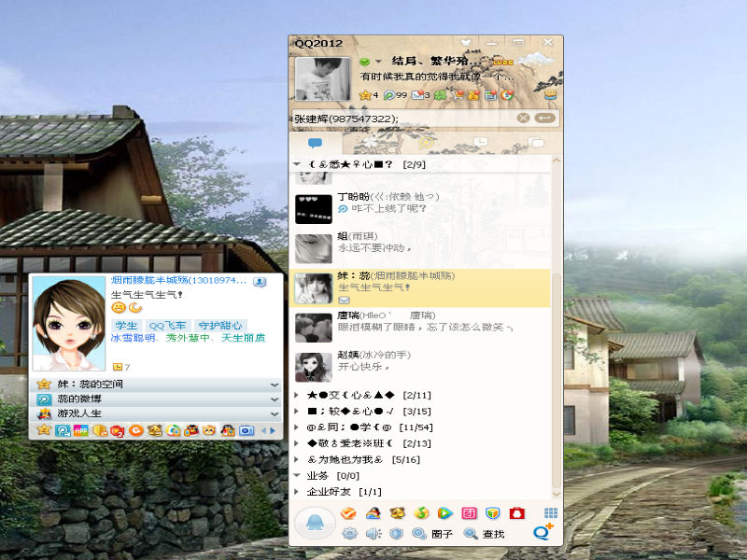747x560 pixels.
Task: Click the red shopping bag icon
Action: 517,512
